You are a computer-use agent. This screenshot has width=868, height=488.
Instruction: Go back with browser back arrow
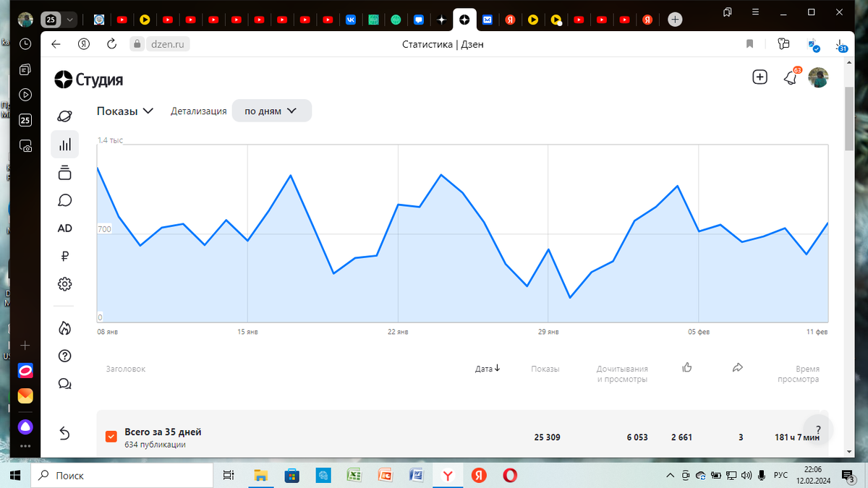(56, 44)
